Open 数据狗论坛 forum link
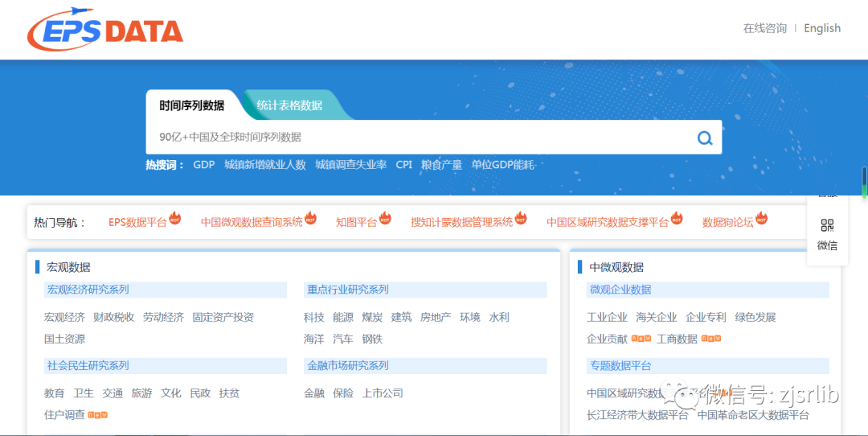 tap(727, 223)
